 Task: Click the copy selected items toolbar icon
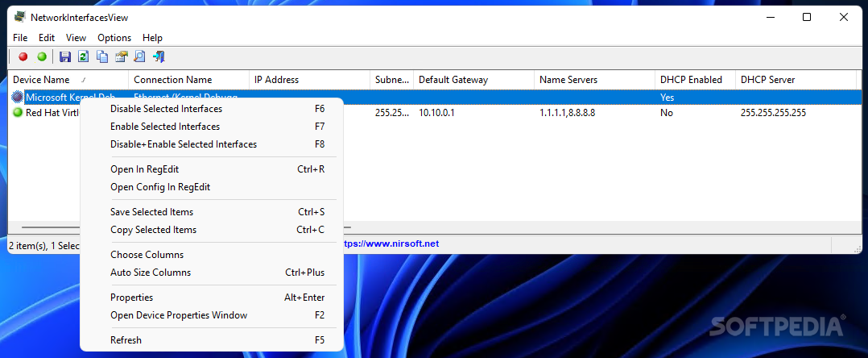pyautogui.click(x=102, y=56)
